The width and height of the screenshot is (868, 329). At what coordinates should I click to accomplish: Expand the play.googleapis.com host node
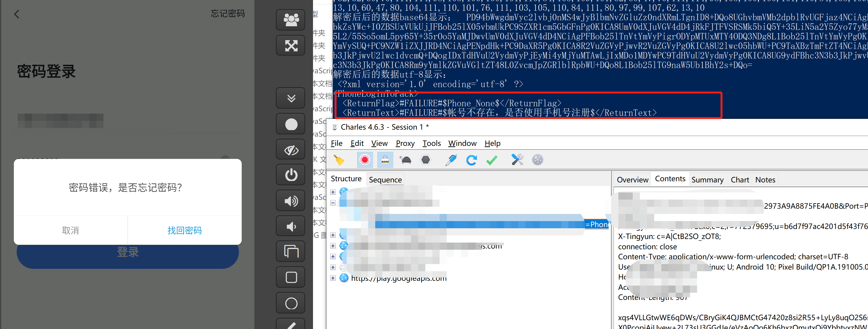click(x=333, y=278)
